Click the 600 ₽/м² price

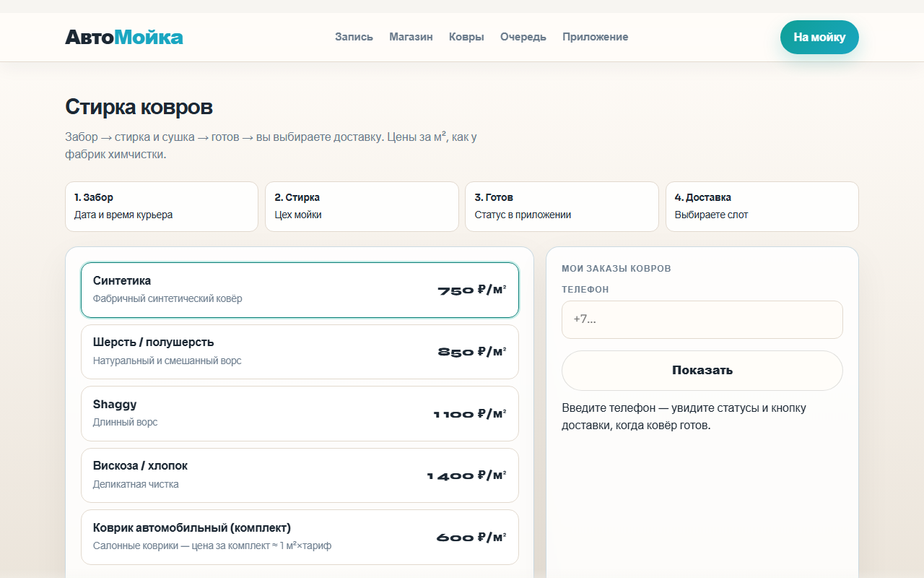pos(471,538)
